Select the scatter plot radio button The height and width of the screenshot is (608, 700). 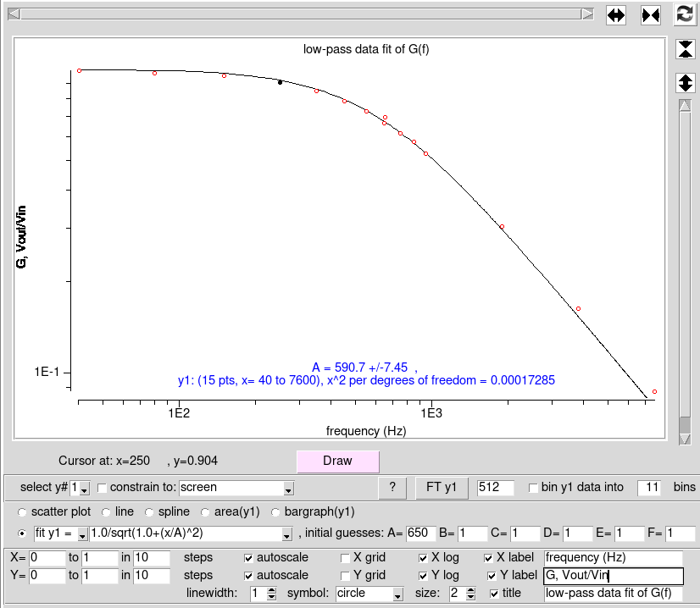pos(20,512)
